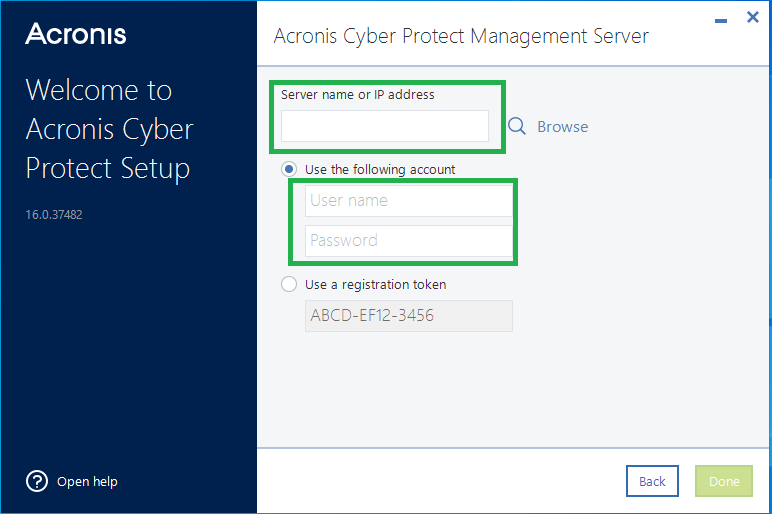Viewport: 772px width, 514px height.
Task: Select the 'Use a registration token' radio button
Action: pyautogui.click(x=289, y=284)
